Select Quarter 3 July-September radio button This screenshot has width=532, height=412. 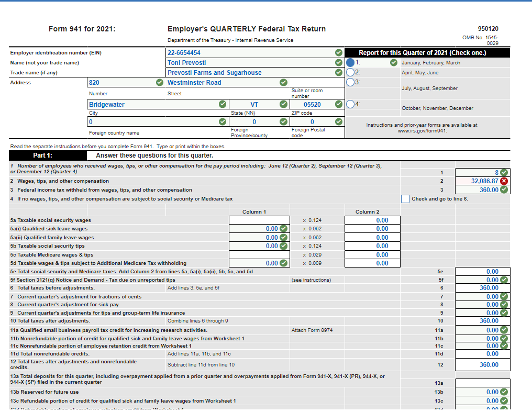point(350,82)
